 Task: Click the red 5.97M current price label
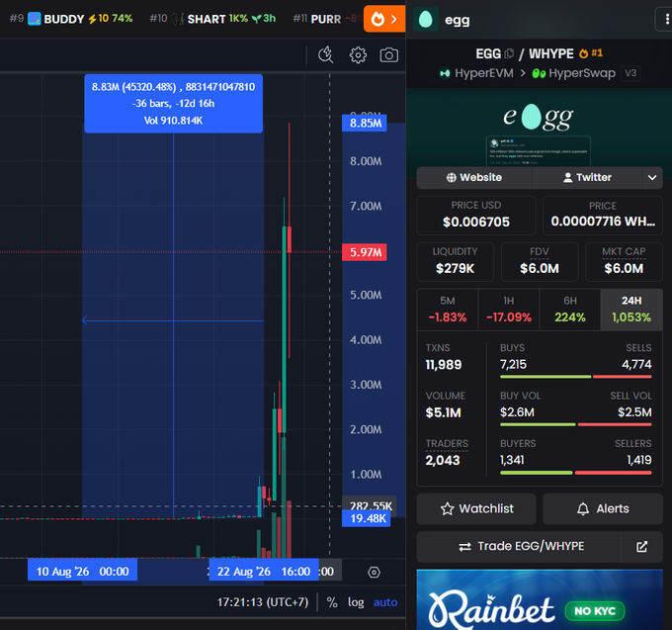tap(365, 252)
